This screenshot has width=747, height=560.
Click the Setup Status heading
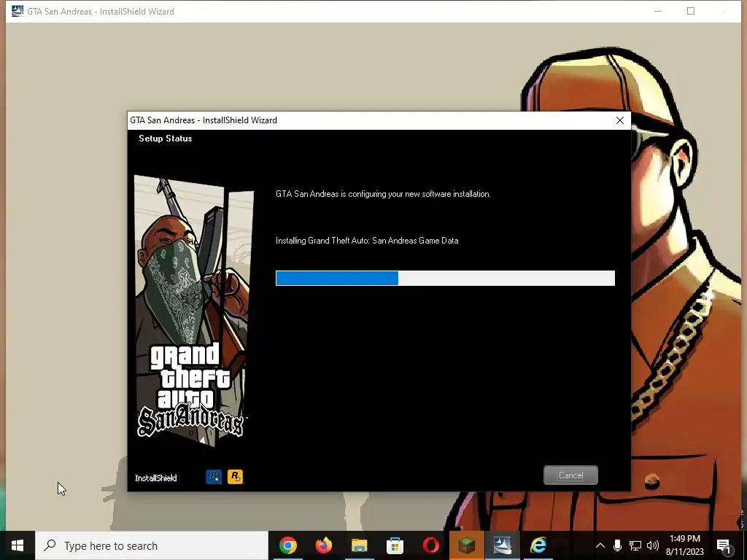[x=166, y=139]
